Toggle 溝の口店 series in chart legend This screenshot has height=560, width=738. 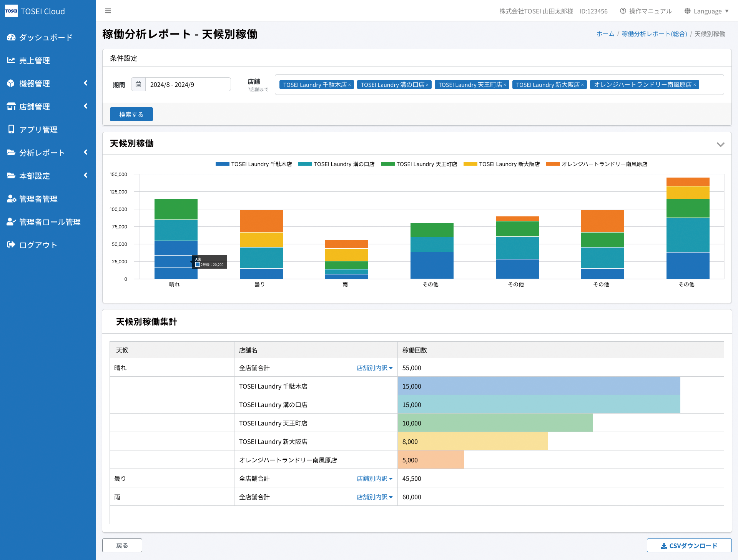336,164
